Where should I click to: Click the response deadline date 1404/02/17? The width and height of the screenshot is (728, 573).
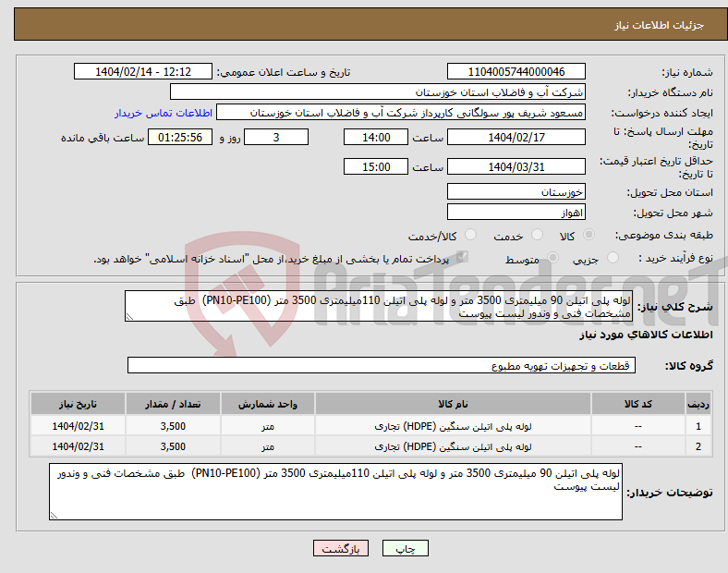(x=516, y=137)
